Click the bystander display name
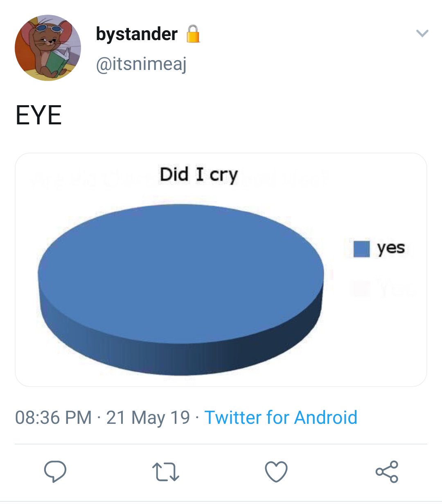This screenshot has width=442, height=504. 137,34
